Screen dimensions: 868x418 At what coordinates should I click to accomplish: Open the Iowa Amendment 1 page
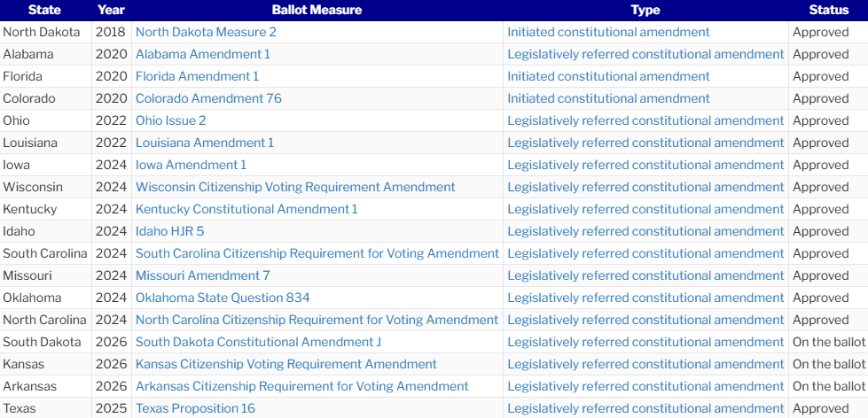191,165
